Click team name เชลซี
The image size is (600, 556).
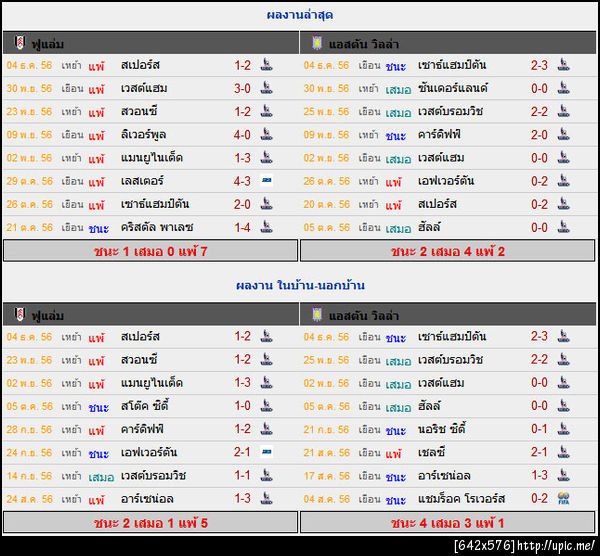click(x=431, y=452)
